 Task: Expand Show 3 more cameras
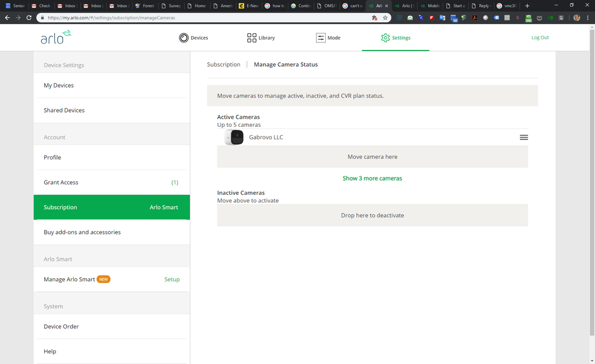[372, 178]
